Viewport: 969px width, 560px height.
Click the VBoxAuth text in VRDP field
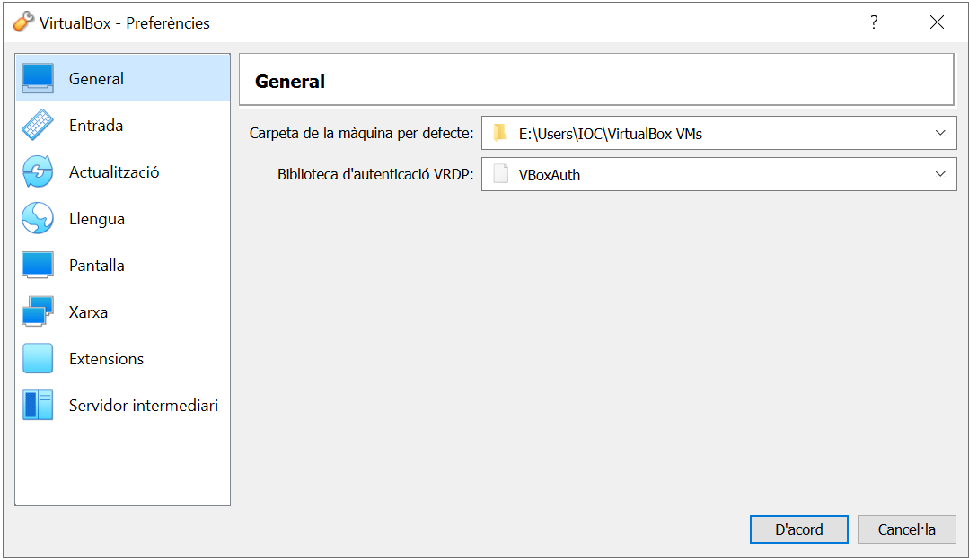(550, 175)
